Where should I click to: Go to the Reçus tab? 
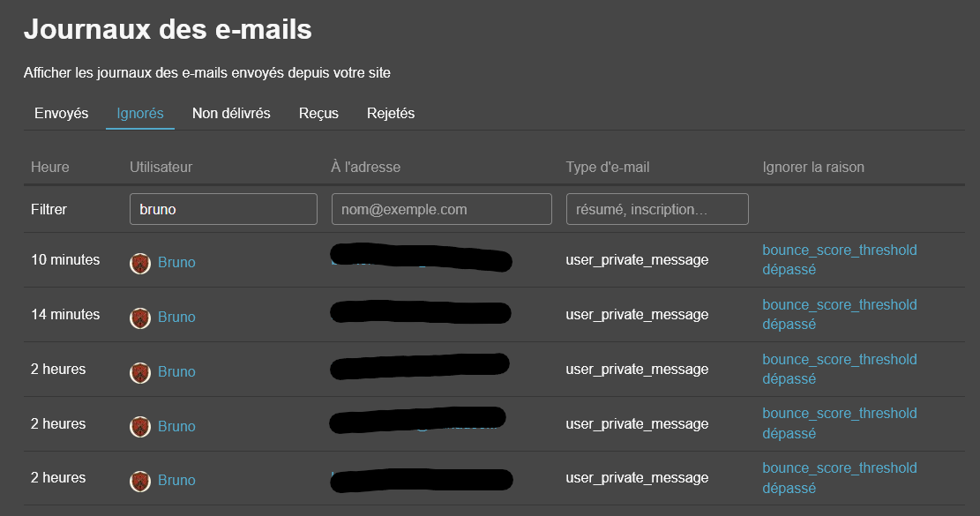(x=318, y=113)
